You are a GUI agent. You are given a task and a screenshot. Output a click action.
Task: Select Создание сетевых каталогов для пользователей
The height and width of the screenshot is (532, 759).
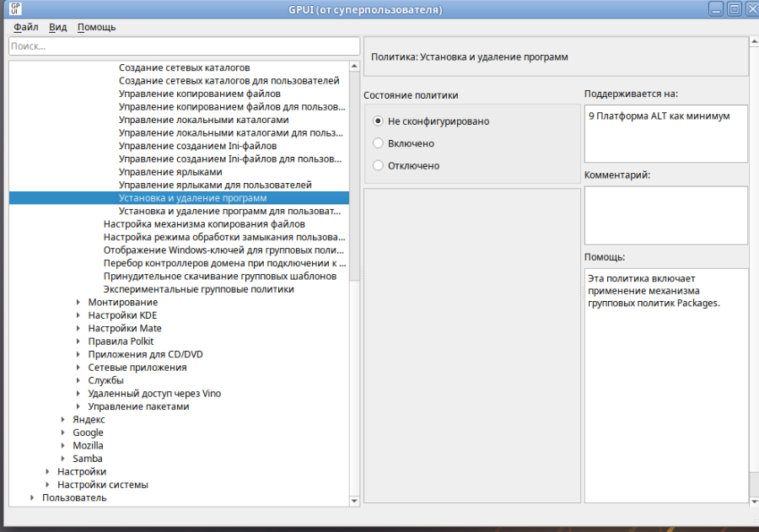pos(229,81)
